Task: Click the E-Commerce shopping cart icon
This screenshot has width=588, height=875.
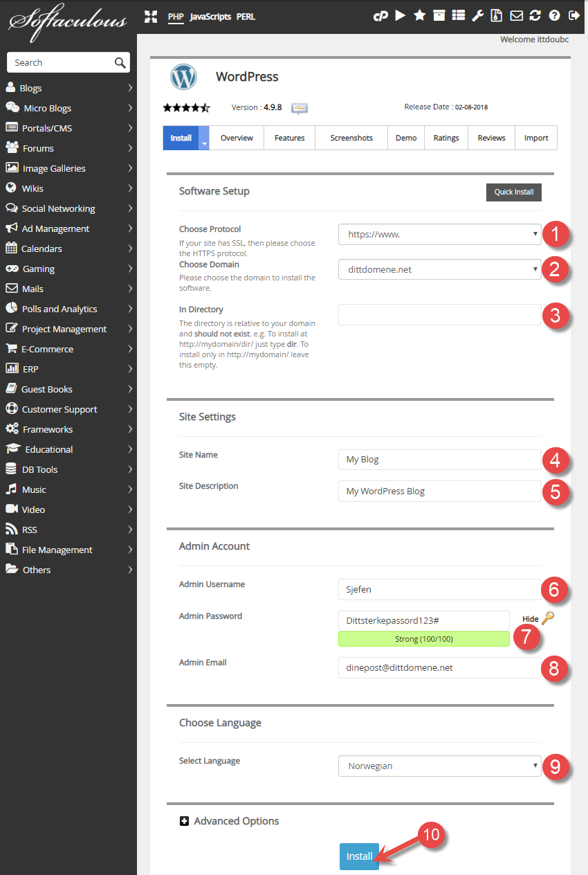Action: click(x=11, y=349)
